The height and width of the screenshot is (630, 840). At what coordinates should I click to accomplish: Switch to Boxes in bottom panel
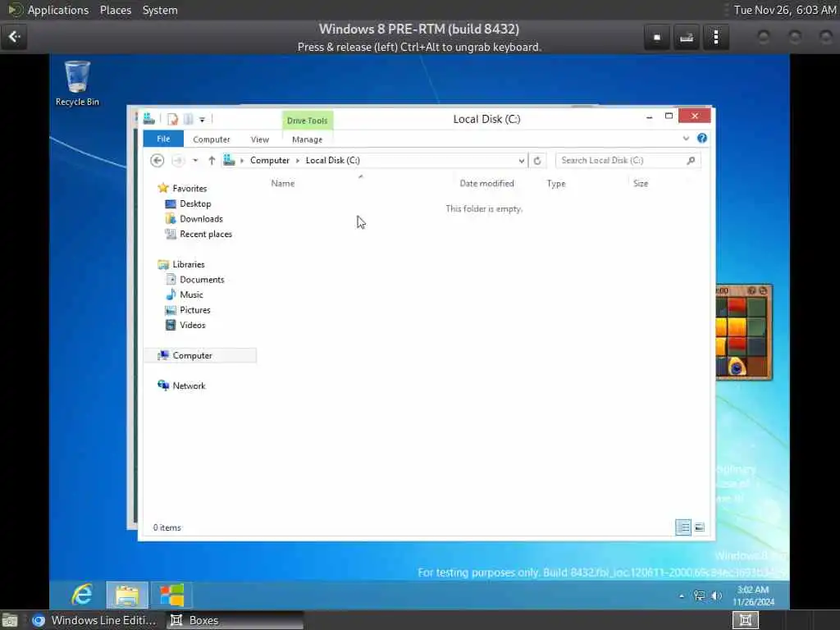[x=234, y=620]
